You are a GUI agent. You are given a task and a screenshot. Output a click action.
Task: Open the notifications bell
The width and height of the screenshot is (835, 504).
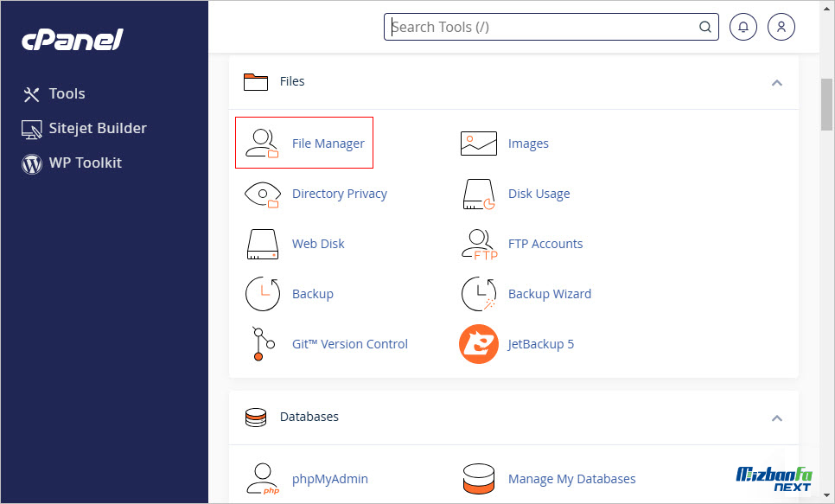743,27
